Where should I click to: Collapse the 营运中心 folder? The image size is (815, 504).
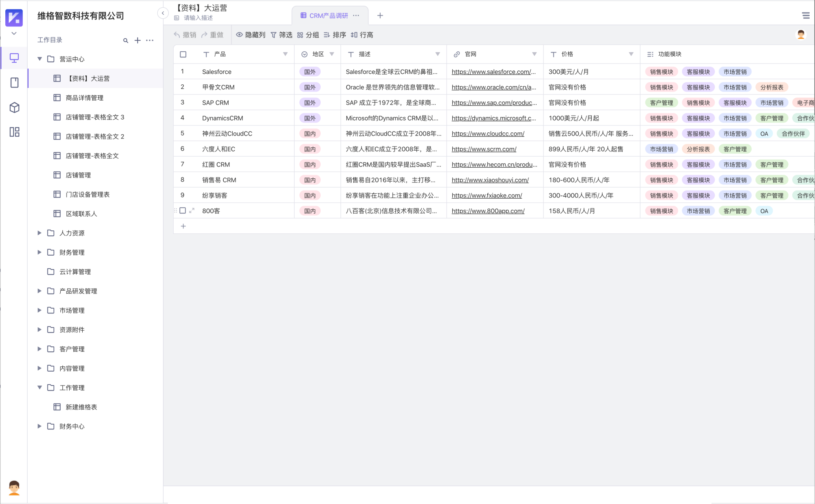pos(40,59)
